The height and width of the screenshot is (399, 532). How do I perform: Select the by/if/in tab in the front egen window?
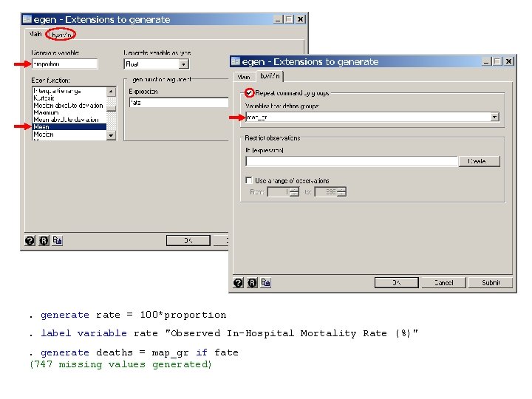[x=270, y=76]
